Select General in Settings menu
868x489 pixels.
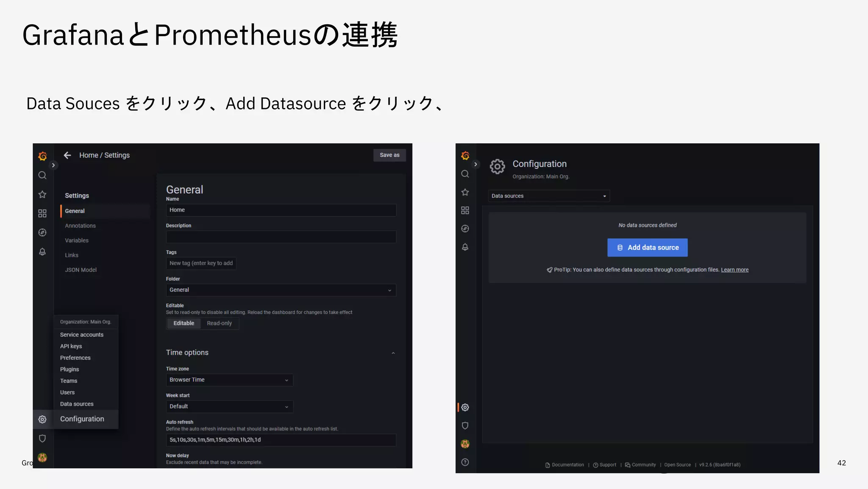point(105,211)
